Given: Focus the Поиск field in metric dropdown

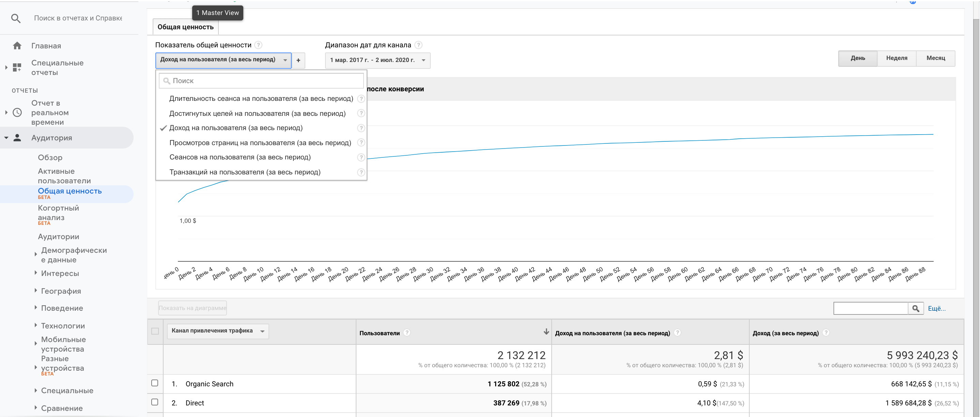Looking at the screenshot, I should 261,81.
